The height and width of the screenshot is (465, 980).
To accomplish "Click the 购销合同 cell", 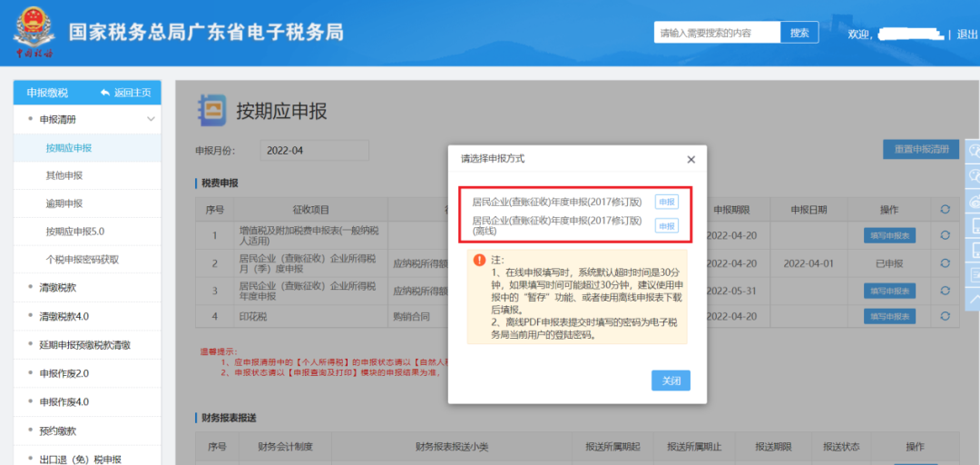I will (410, 317).
